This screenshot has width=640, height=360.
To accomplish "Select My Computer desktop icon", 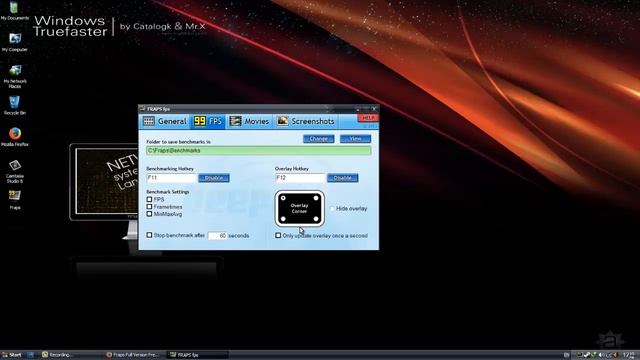I will (15, 42).
